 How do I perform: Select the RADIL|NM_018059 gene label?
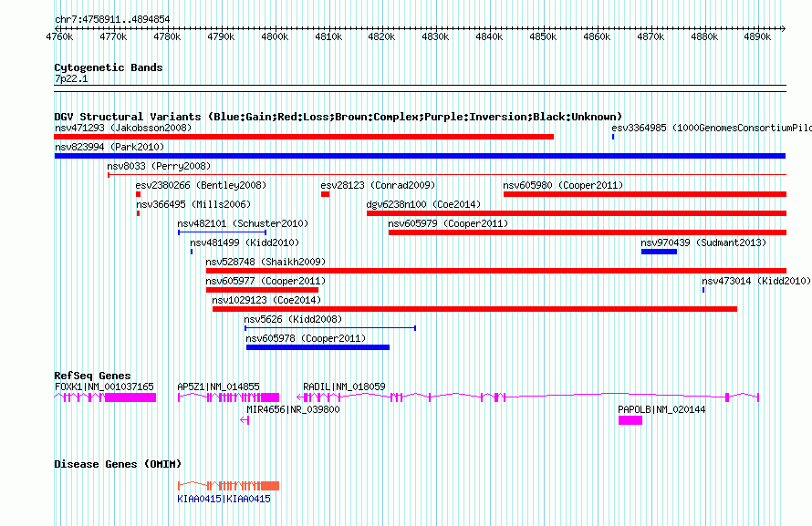[x=344, y=387]
